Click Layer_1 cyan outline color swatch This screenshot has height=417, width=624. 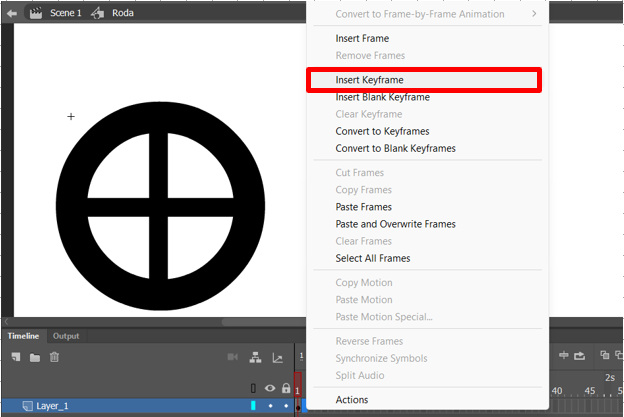click(x=253, y=405)
